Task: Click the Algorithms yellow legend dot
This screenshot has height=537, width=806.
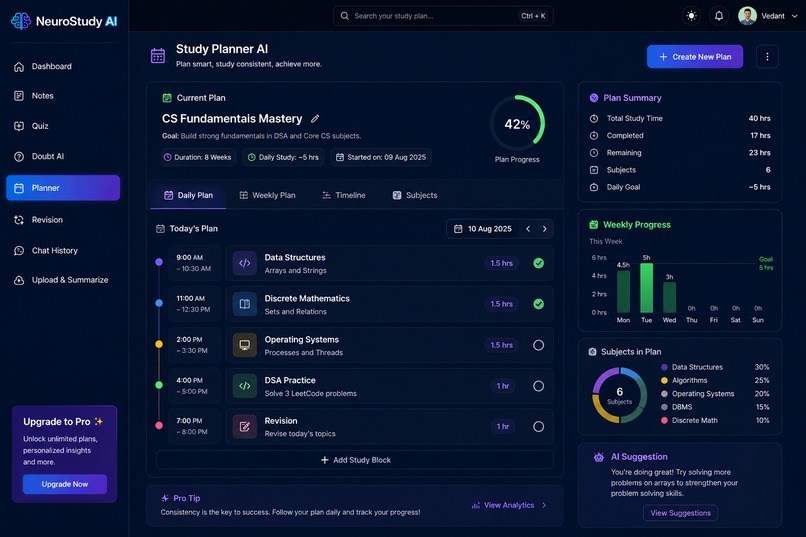Action: [x=664, y=380]
